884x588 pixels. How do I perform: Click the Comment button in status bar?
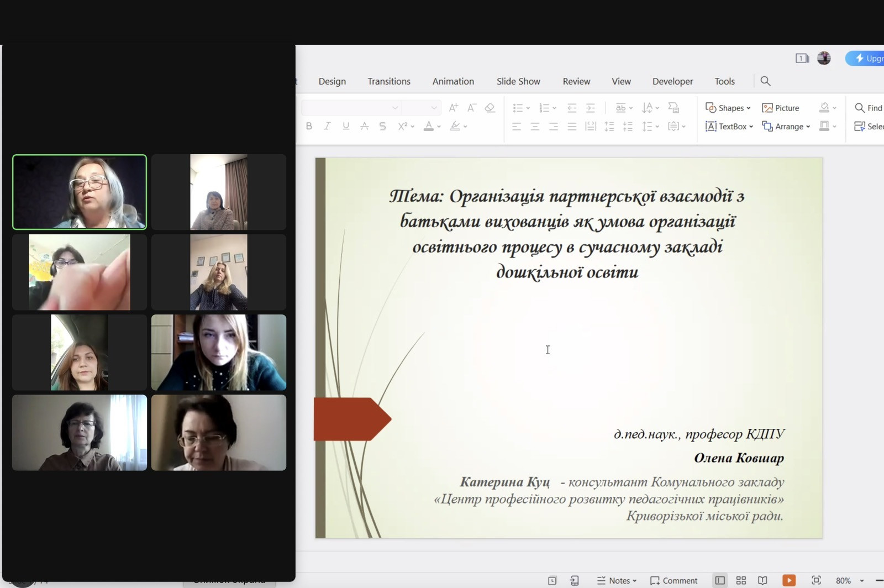coord(673,580)
